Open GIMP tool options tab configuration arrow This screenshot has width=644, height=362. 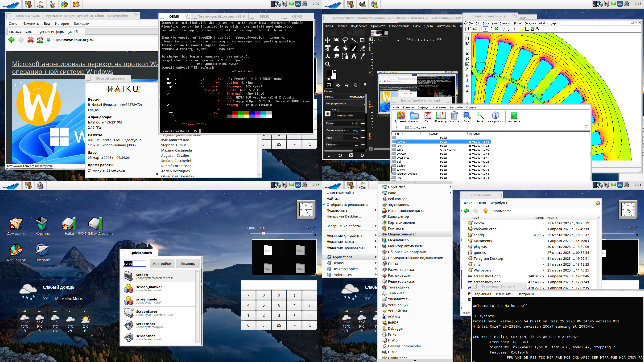[365, 85]
